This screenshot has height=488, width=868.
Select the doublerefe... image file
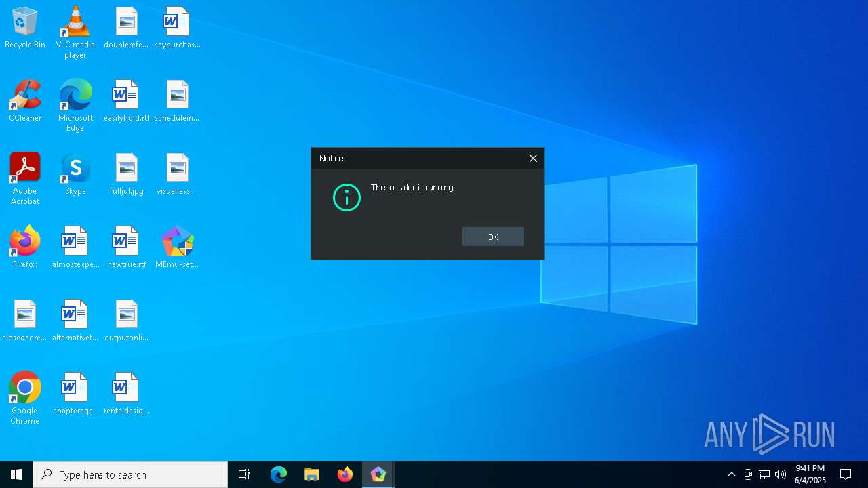click(x=126, y=28)
